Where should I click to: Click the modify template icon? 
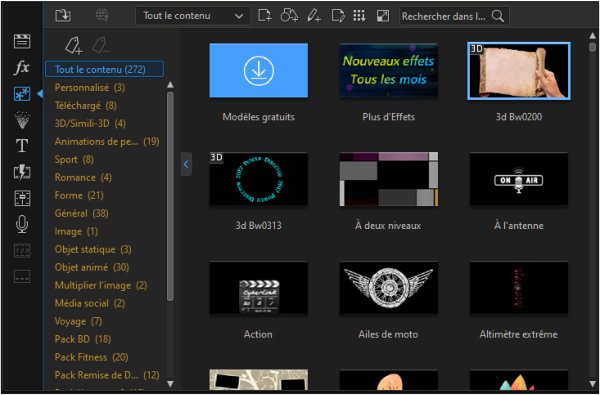click(x=338, y=16)
